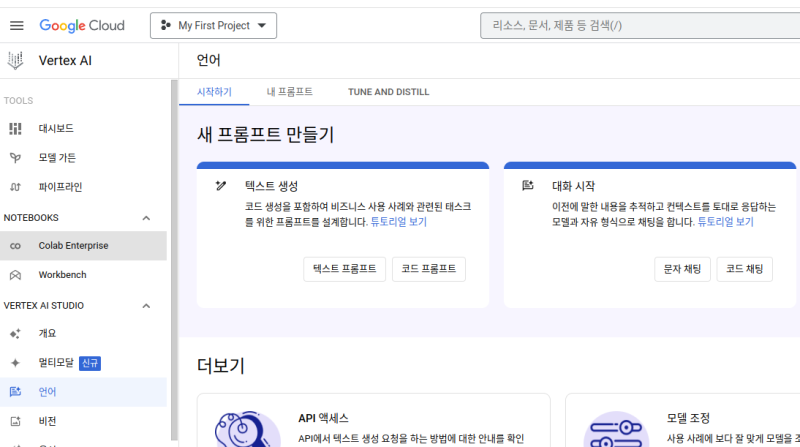This screenshot has height=447, width=800.
Task: Click the project selector dots icon
Action: tap(165, 25)
